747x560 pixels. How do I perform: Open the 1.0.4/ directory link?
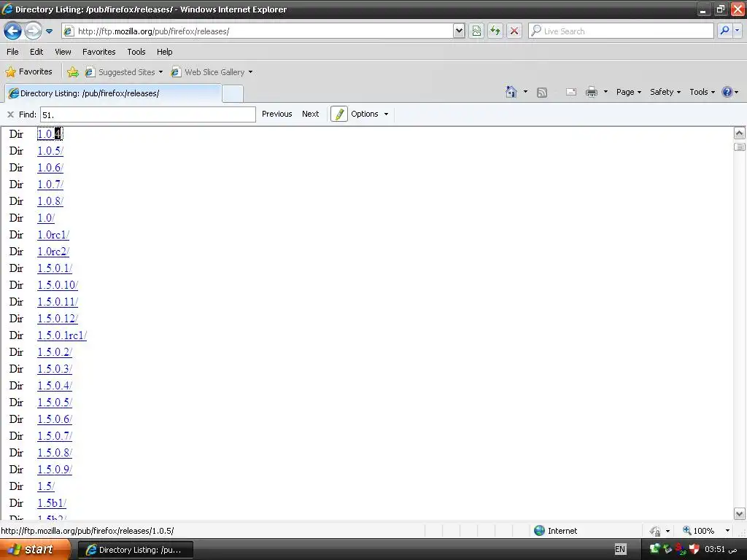(x=50, y=134)
